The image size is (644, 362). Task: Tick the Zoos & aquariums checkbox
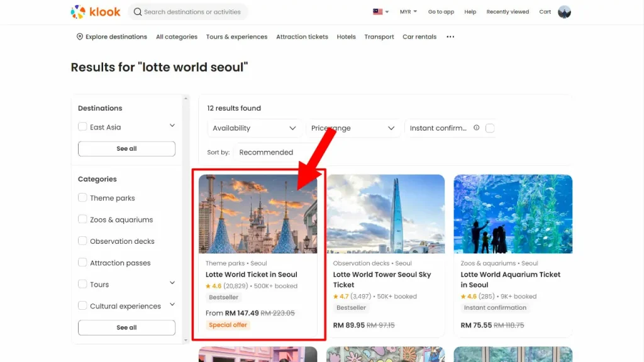pos(82,219)
